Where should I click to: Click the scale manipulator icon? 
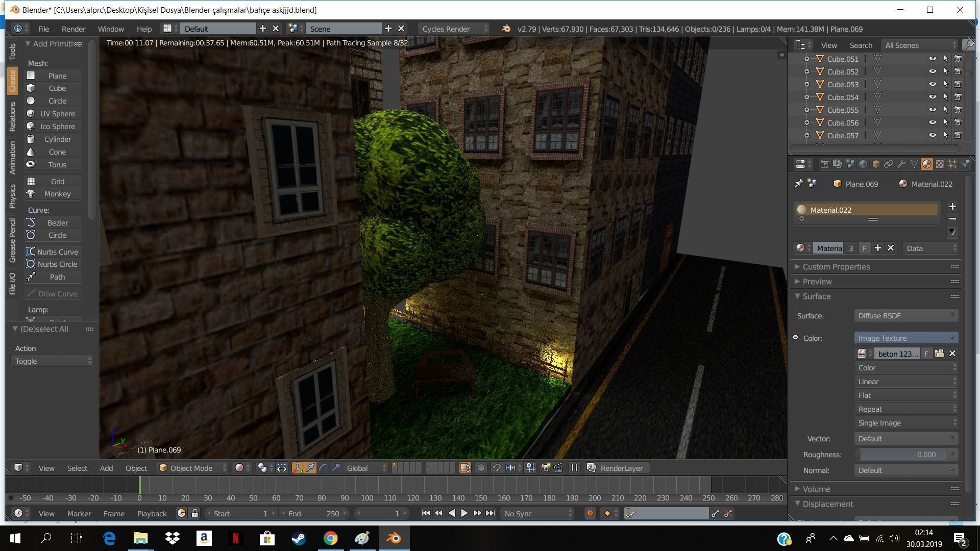click(336, 468)
